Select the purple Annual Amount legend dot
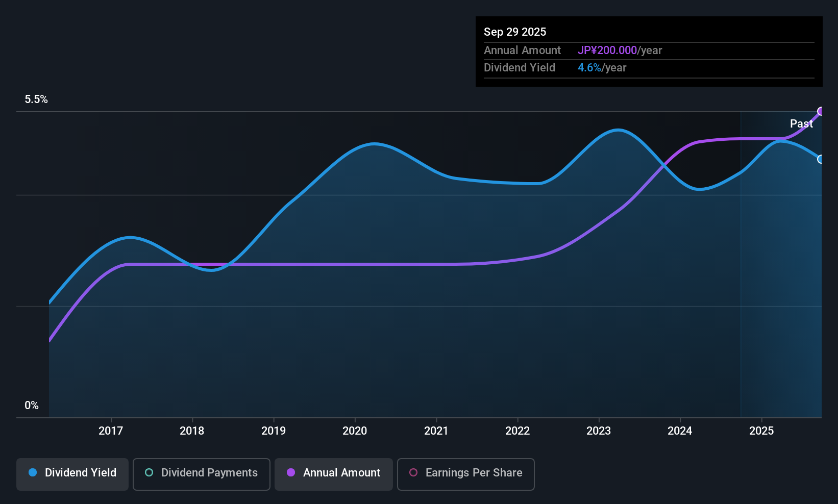This screenshot has width=838, height=504. coord(290,473)
